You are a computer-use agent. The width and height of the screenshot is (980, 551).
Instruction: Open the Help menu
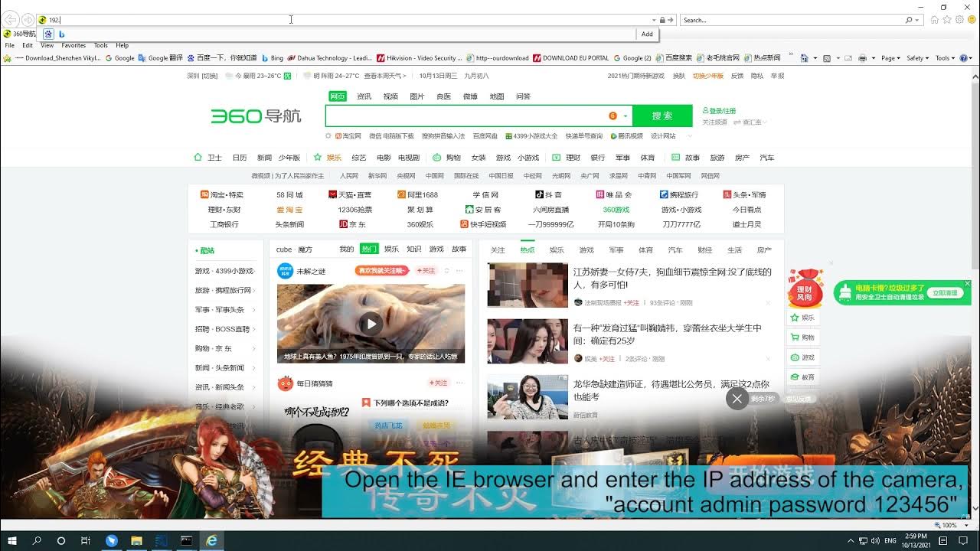122,45
